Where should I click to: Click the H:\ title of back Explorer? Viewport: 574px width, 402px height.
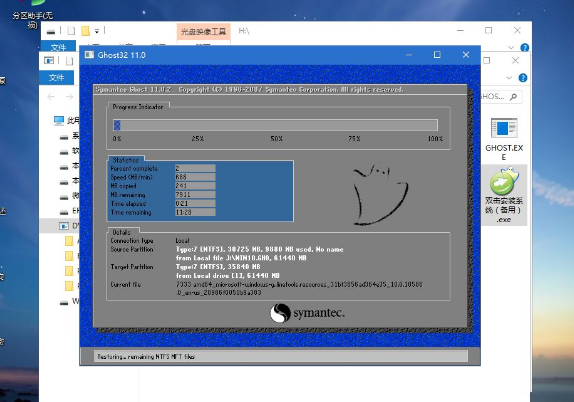244,31
